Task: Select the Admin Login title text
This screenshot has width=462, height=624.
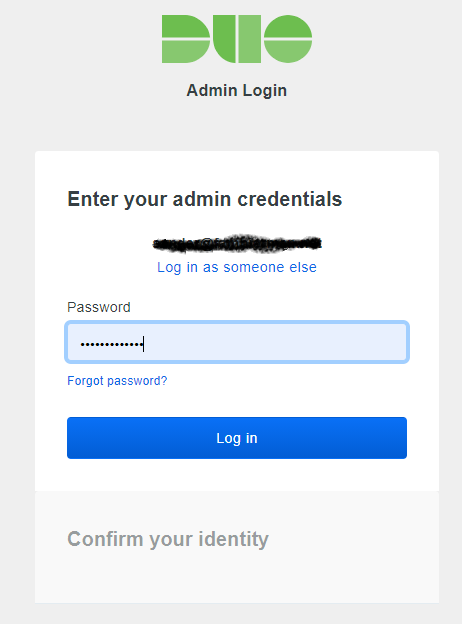Action: pos(237,91)
